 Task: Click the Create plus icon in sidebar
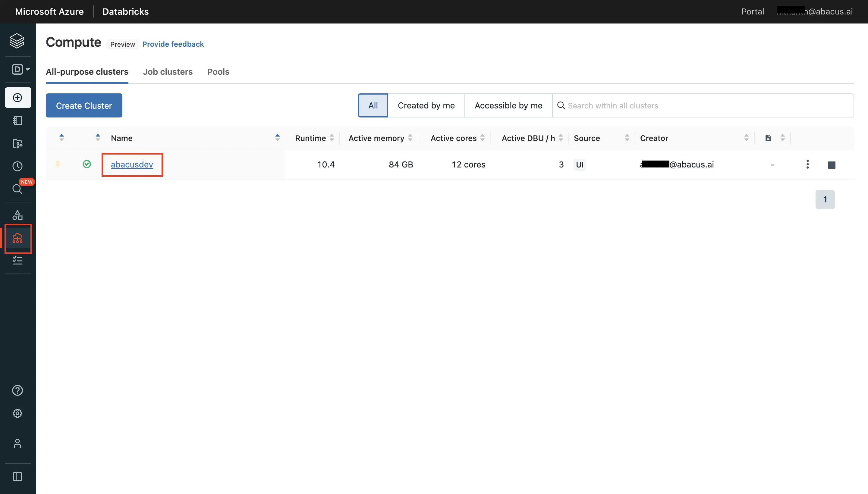click(18, 97)
